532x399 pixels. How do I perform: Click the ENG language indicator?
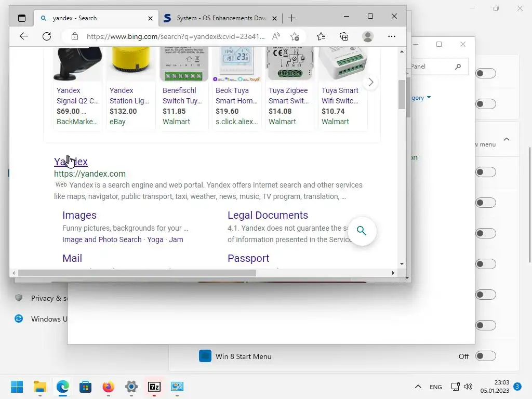(x=436, y=387)
